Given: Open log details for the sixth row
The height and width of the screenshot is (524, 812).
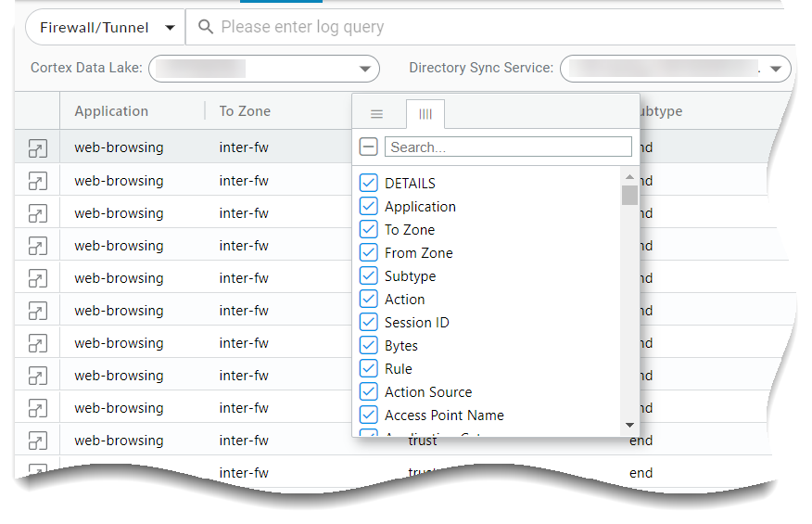Looking at the screenshot, I should (37, 311).
